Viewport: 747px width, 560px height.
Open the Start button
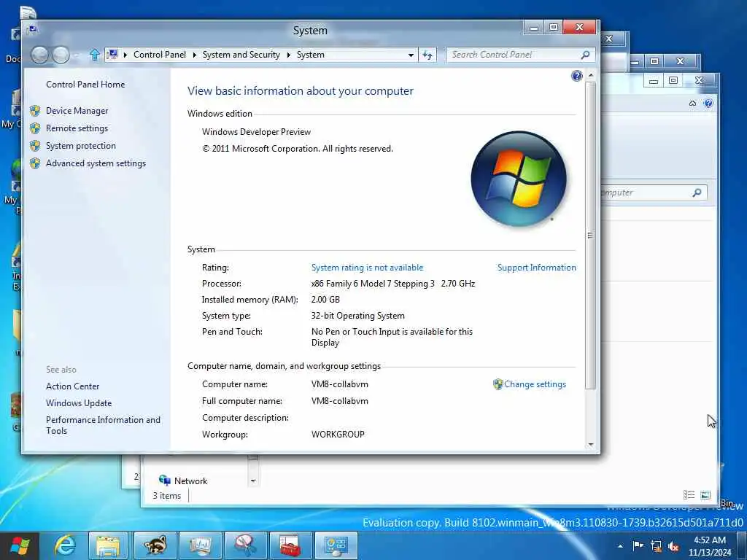[20, 545]
